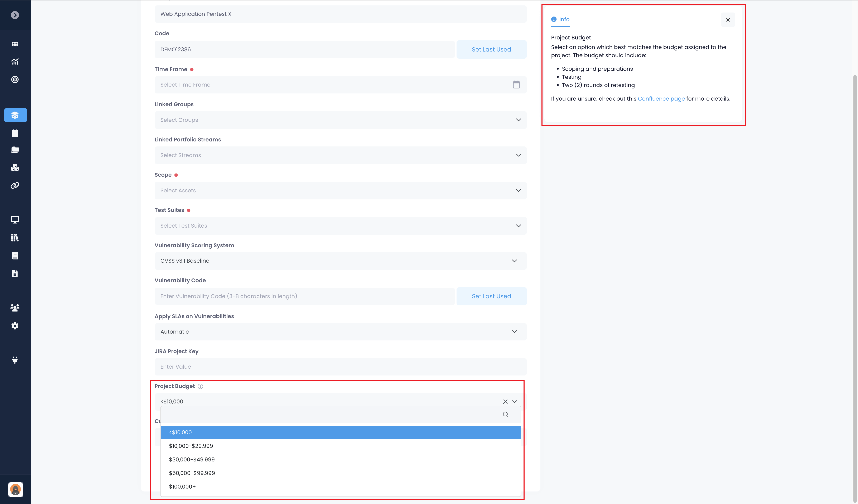Open the folders icon in sidebar
This screenshot has width=858, height=504.
15,150
